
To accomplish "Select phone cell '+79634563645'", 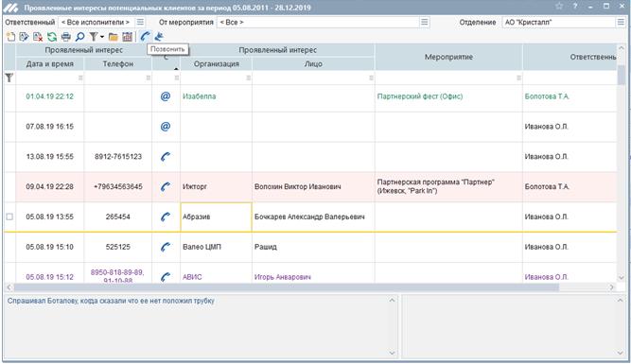I will pos(118,186).
